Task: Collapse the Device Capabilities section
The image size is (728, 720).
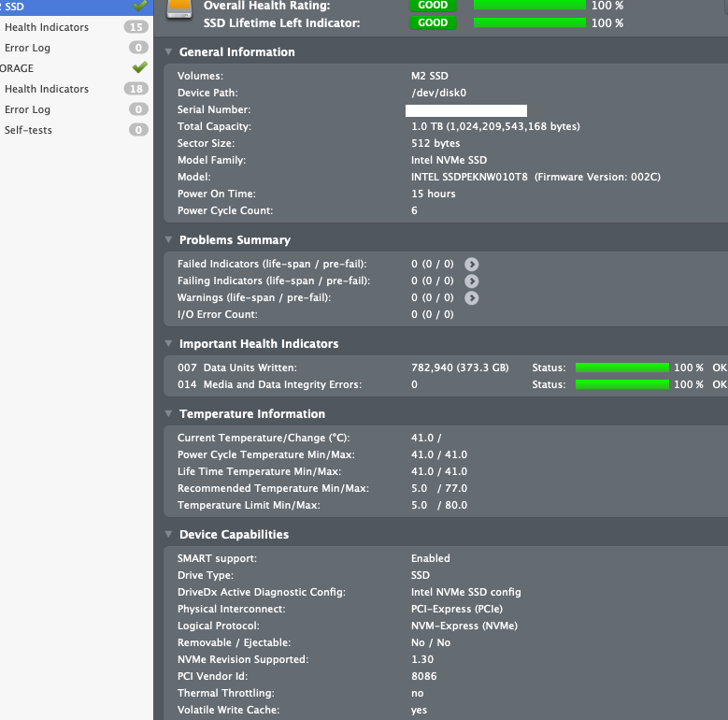Action: [x=168, y=534]
